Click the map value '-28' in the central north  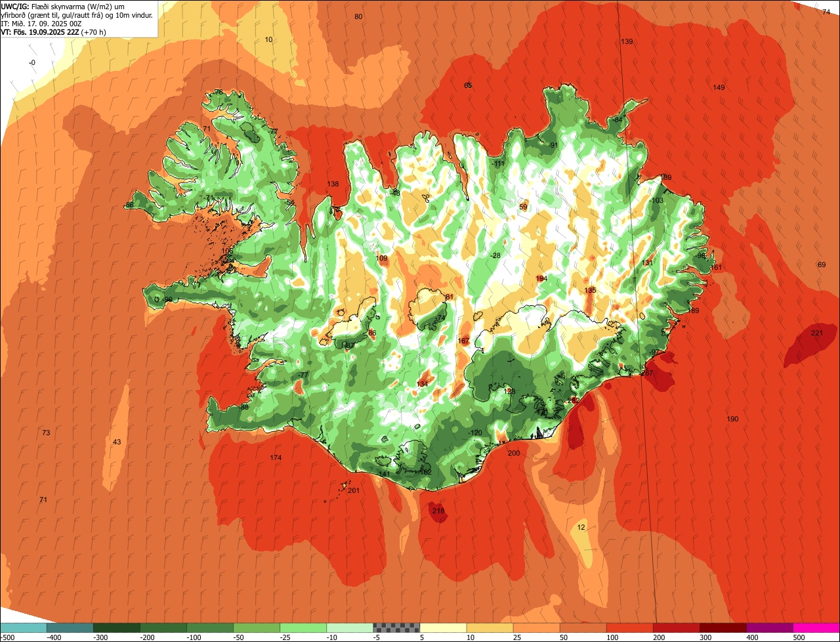495,255
